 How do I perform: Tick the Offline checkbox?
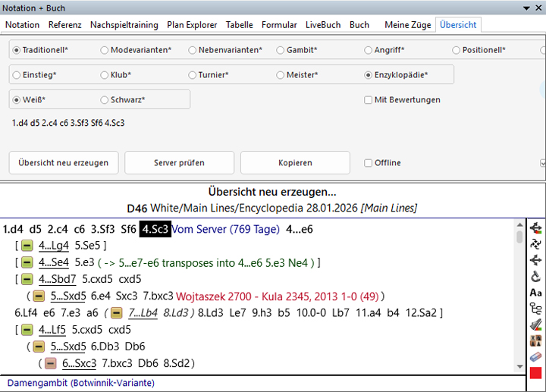pos(369,163)
